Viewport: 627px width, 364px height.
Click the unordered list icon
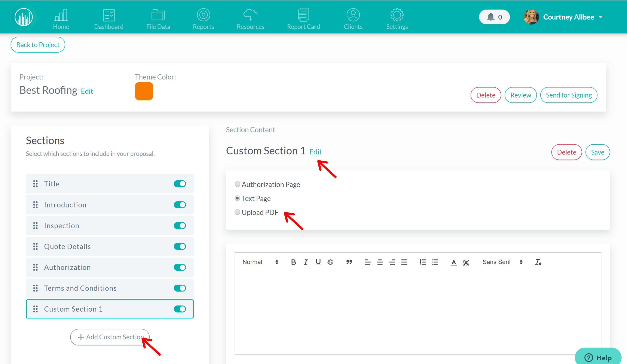click(435, 262)
